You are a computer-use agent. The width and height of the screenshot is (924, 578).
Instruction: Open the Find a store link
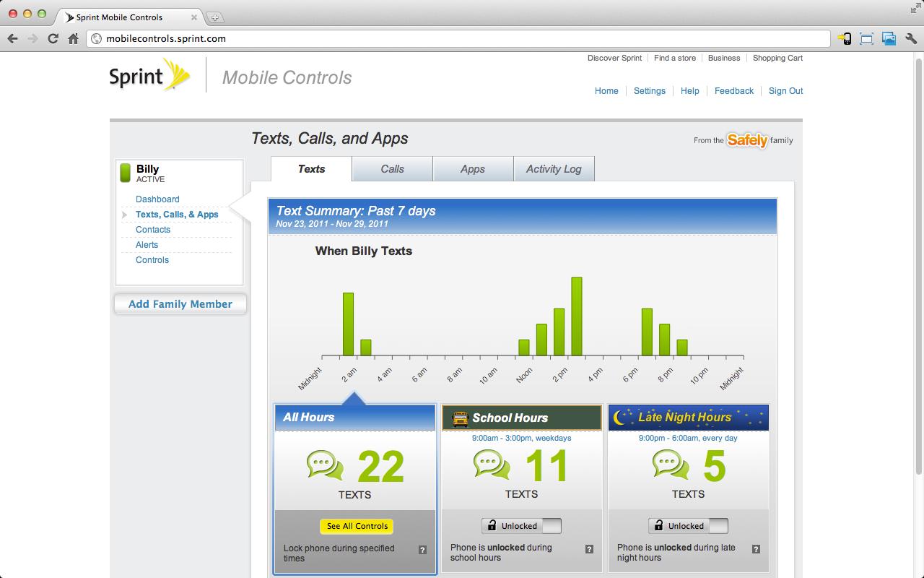tap(675, 58)
